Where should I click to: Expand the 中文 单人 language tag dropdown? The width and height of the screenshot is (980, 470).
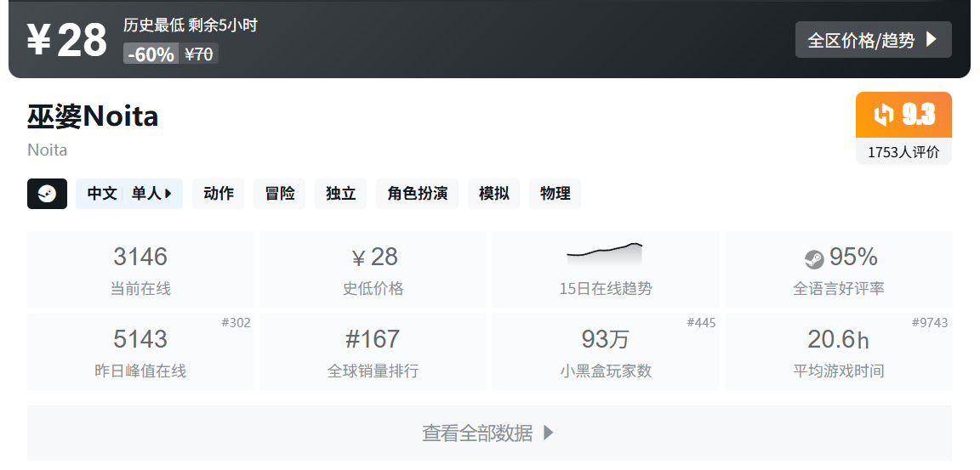129,194
